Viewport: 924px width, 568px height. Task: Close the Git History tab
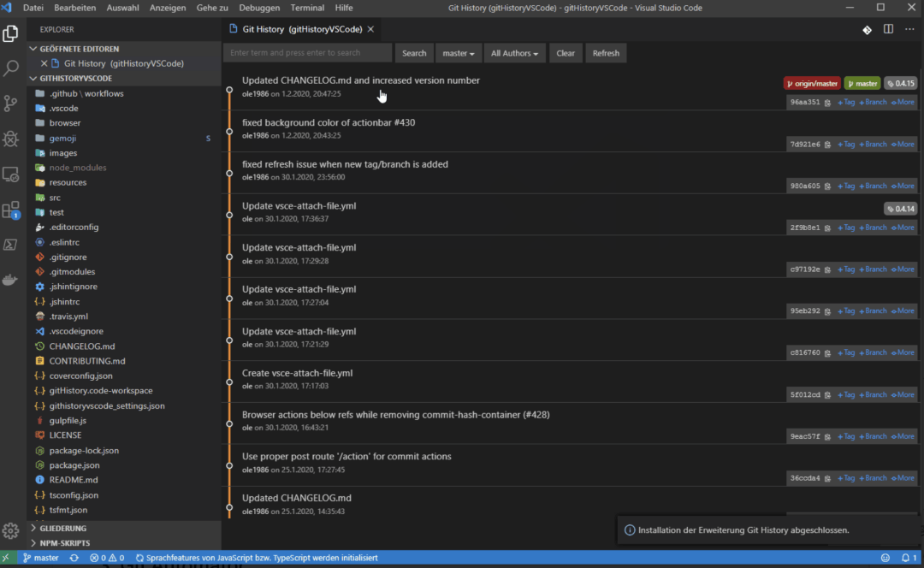click(370, 29)
